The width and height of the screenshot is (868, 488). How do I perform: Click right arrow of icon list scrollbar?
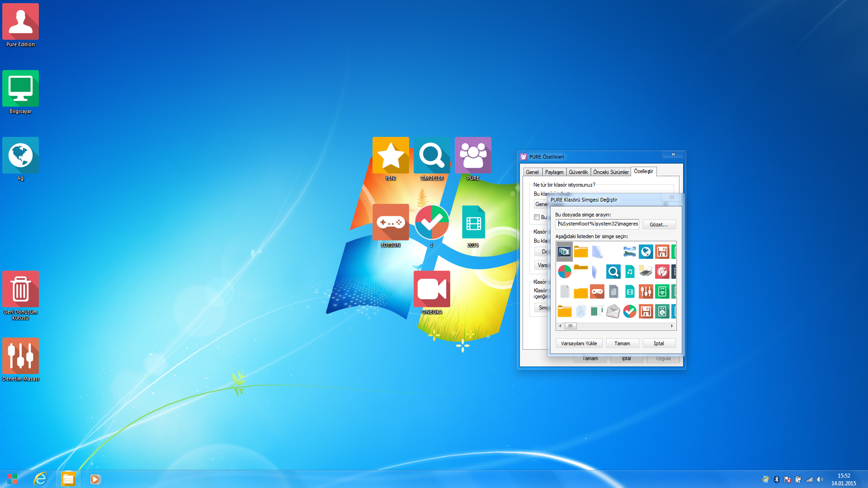click(672, 326)
